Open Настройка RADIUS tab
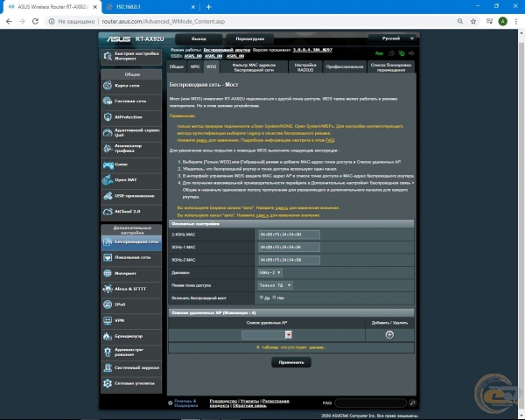Screen dimensions: 525x420 (305, 67)
